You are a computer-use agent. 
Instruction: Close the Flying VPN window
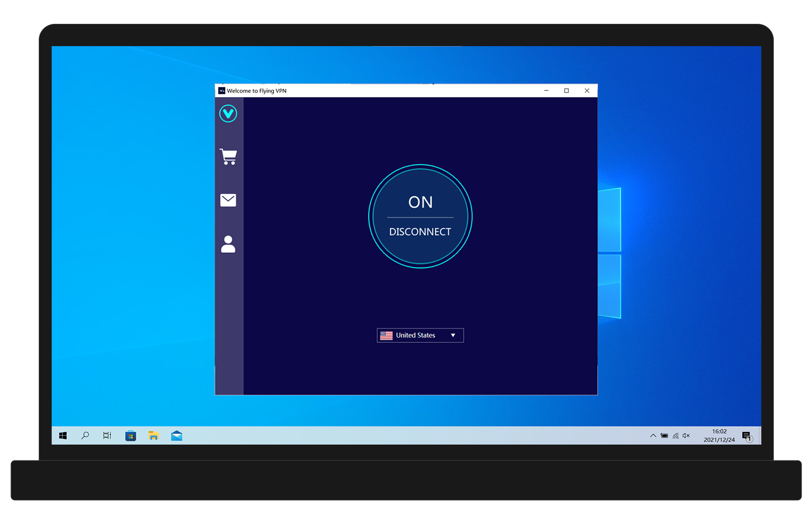[x=587, y=91]
